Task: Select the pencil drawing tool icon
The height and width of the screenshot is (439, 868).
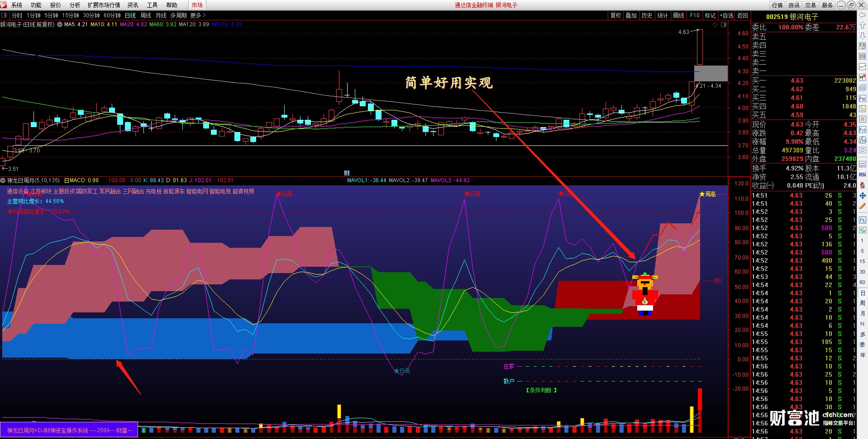Action: click(862, 206)
